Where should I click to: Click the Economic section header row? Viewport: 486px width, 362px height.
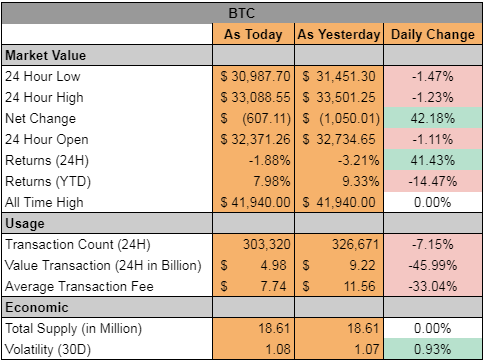point(242,307)
